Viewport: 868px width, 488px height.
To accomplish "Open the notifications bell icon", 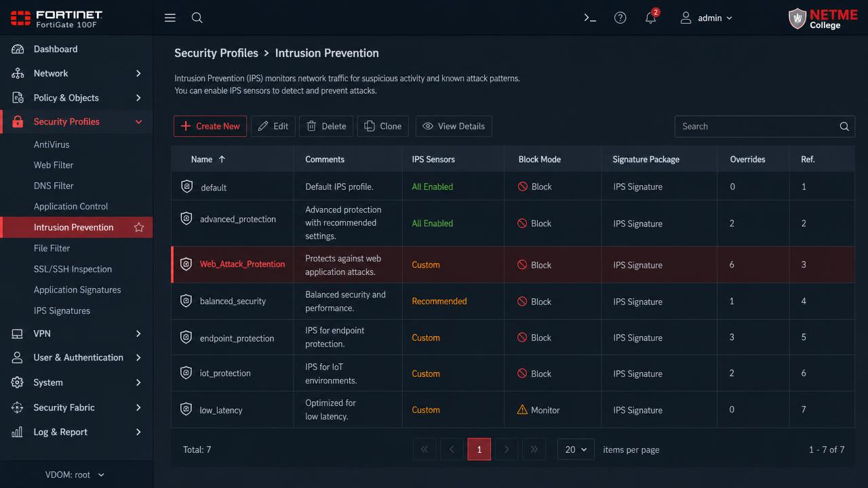I will (x=650, y=18).
